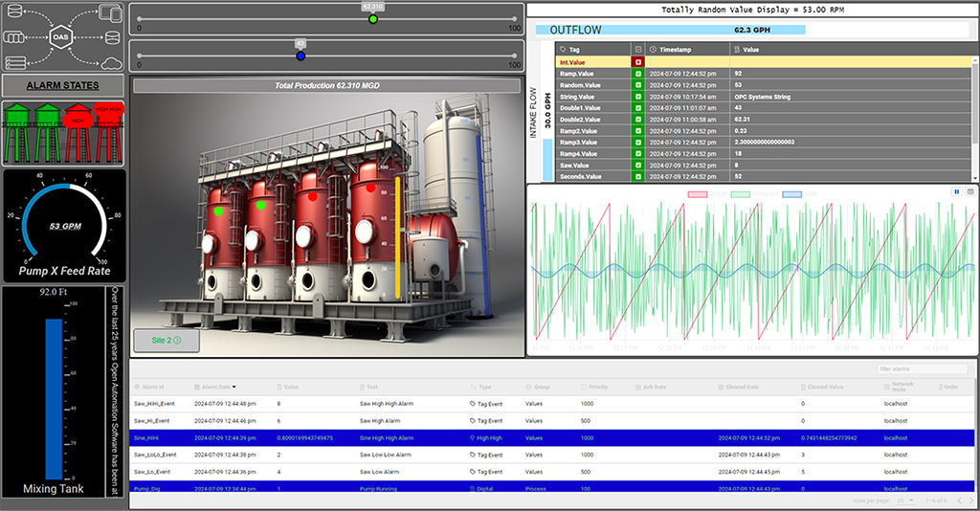The height and width of the screenshot is (511, 980).
Task: Sort alarms by Alarm Date column arrow
Action: coord(234,387)
